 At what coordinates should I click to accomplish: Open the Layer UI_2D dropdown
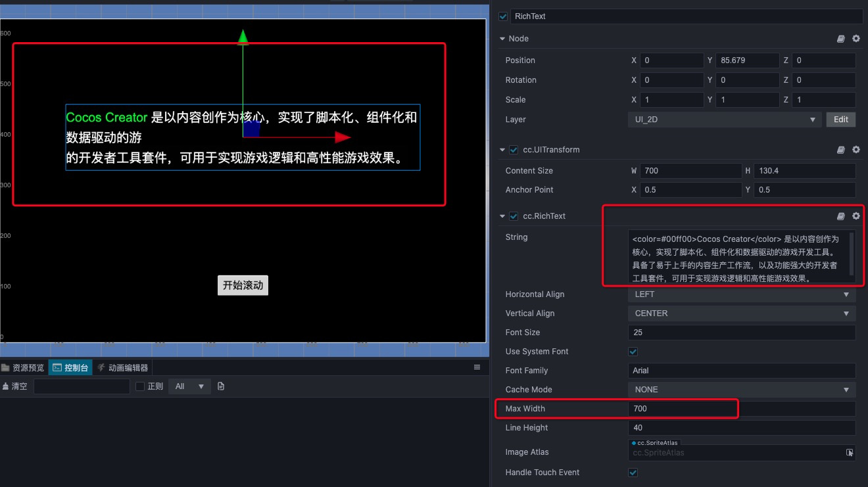(x=725, y=120)
